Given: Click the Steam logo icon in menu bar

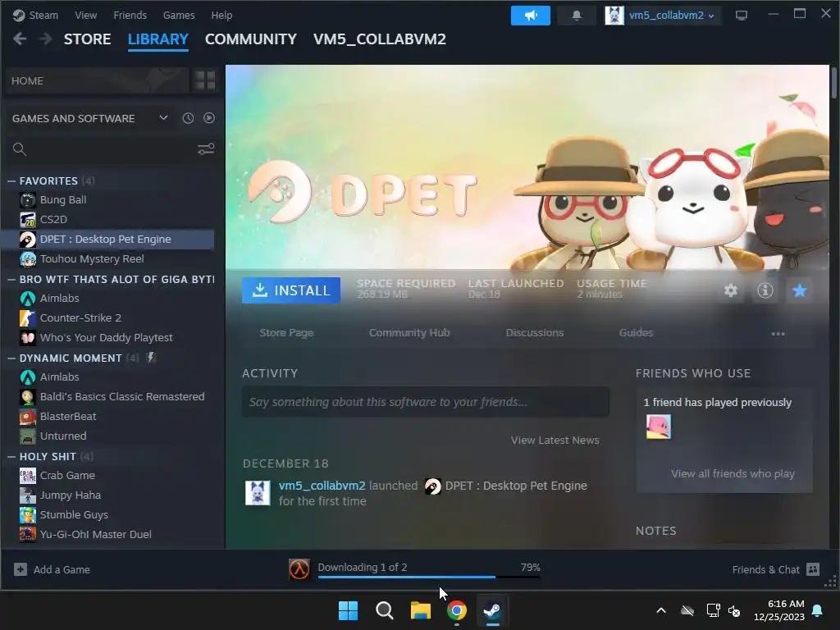Looking at the screenshot, I should (x=19, y=15).
